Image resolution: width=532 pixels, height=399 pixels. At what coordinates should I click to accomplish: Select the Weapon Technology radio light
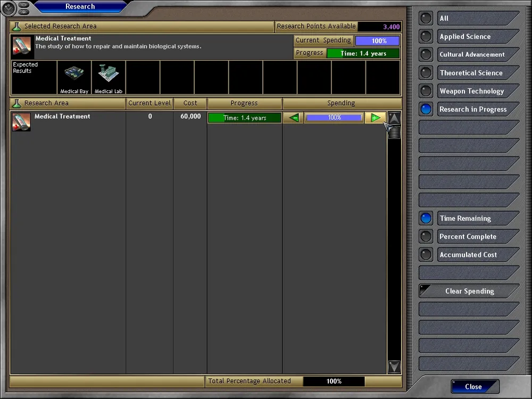point(426,91)
